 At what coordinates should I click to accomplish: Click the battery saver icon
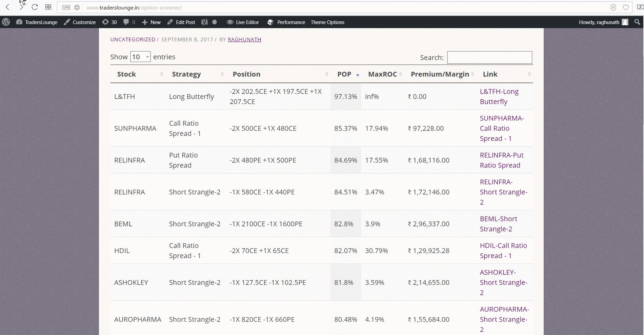[x=640, y=7]
